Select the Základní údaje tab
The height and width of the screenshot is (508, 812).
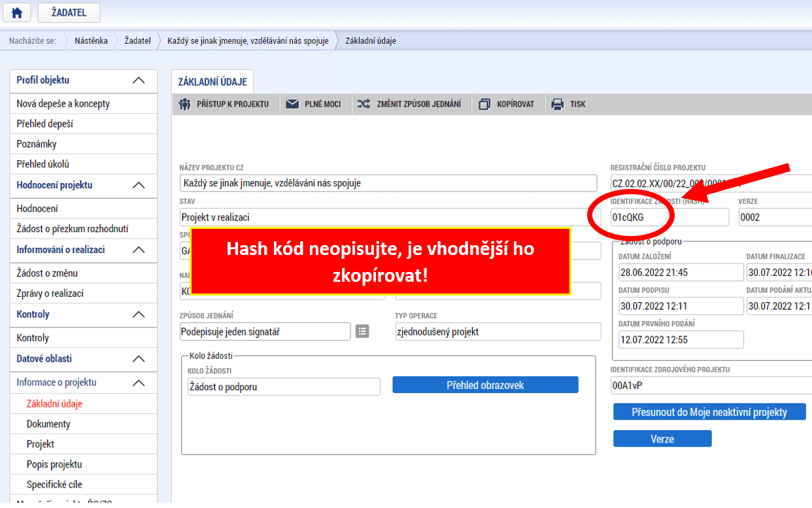click(x=212, y=82)
